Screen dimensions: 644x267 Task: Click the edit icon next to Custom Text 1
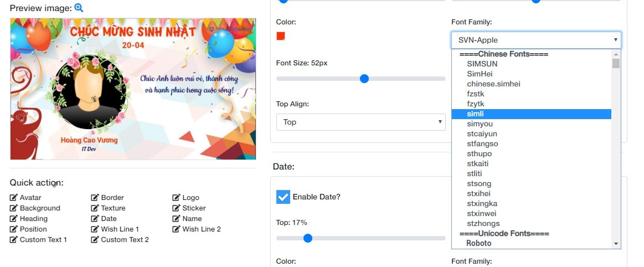point(13,240)
